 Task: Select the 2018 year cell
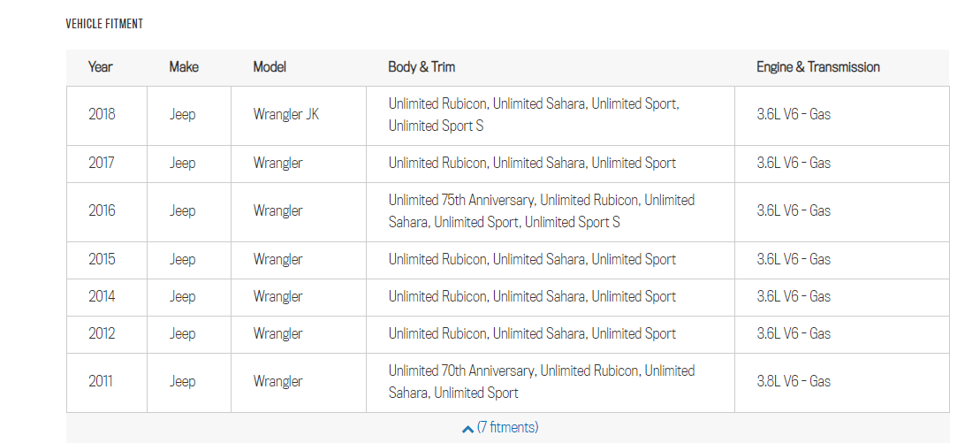tap(102, 115)
